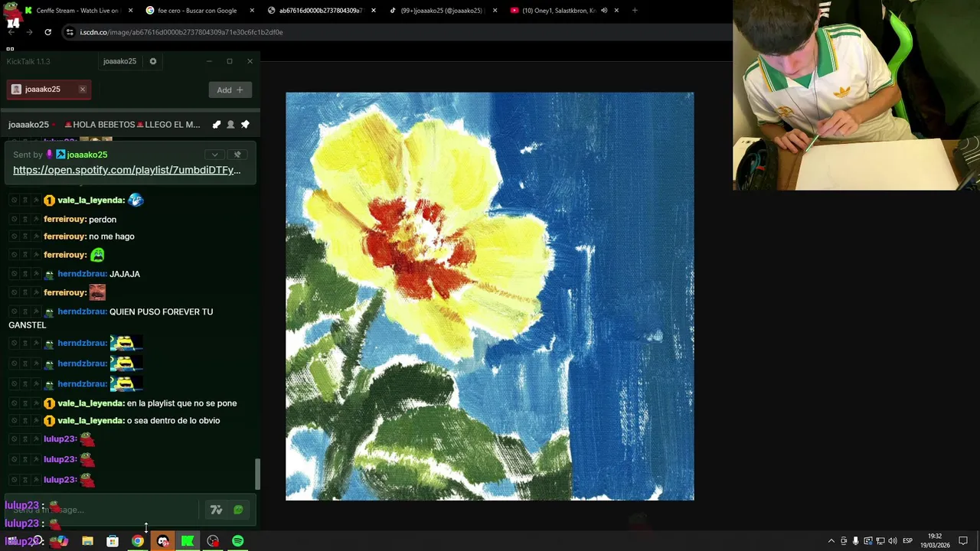Viewport: 980px width, 551px height.
Task: Click the flower painting image
Action: (x=490, y=296)
